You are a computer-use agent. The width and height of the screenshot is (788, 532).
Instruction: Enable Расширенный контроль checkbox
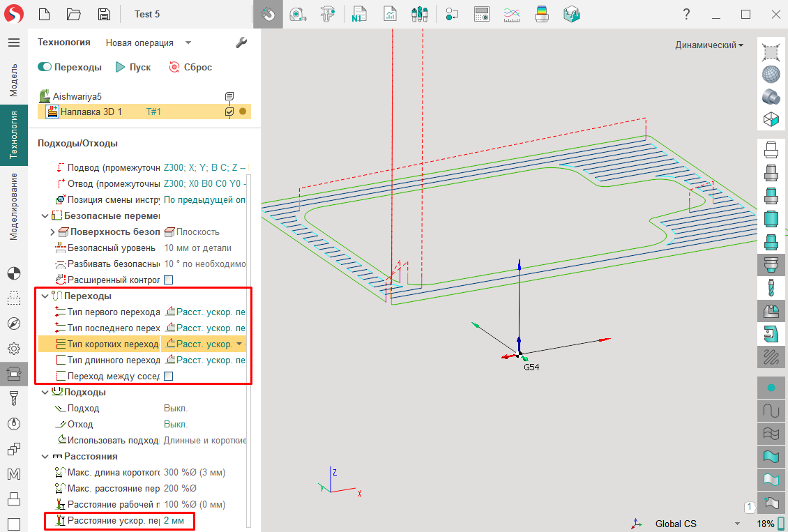[x=168, y=280]
